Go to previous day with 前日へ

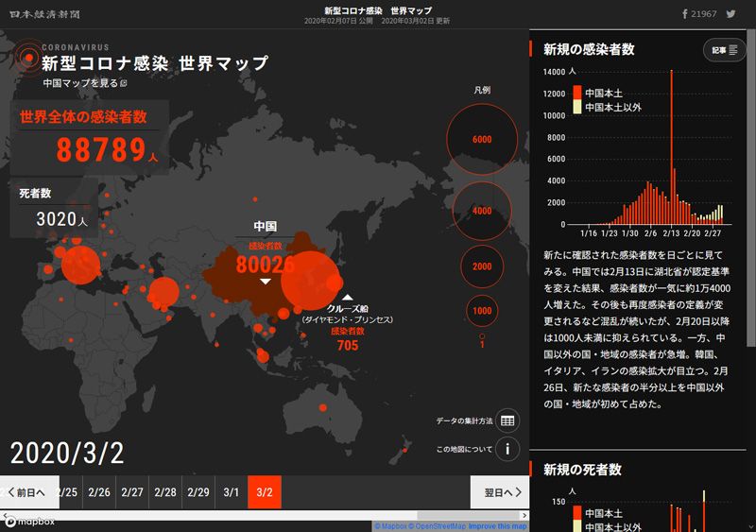tap(26, 492)
